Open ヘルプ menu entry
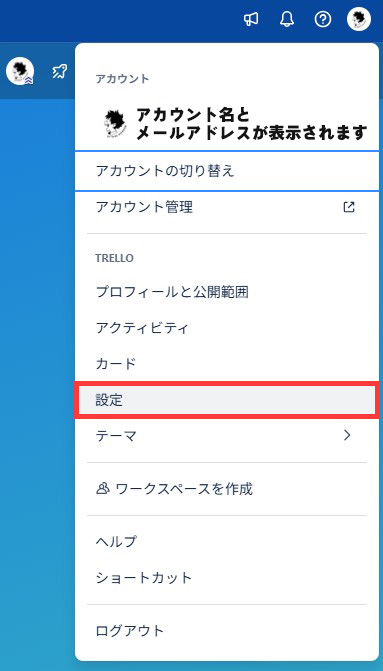 point(227,542)
